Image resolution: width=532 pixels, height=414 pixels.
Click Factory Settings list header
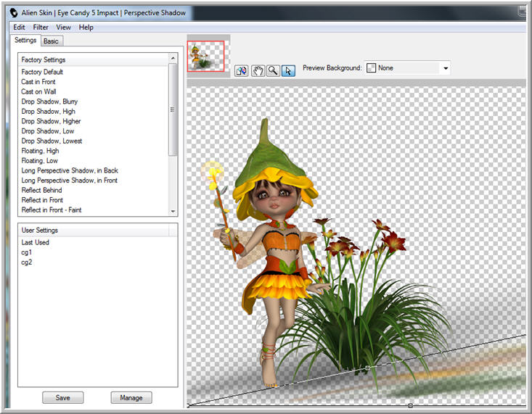click(94, 59)
